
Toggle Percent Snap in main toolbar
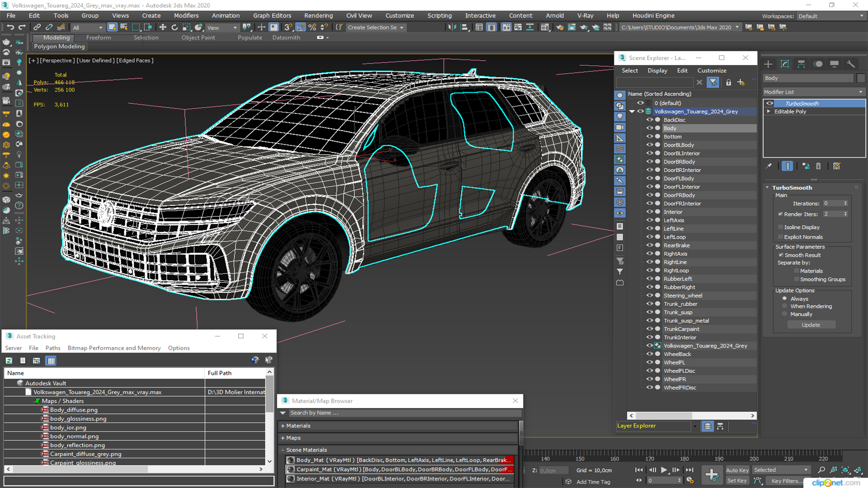[x=312, y=28]
